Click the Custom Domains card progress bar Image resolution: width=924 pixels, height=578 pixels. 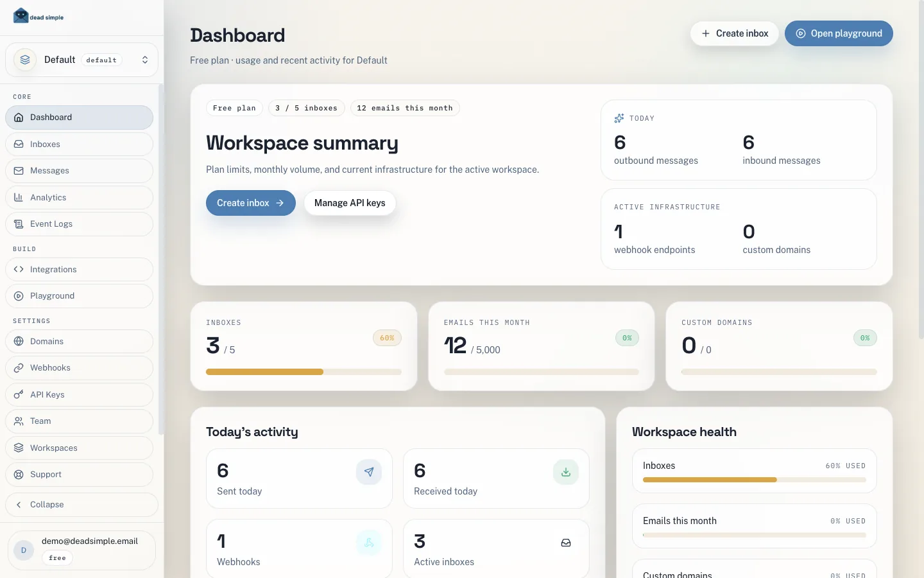pos(779,372)
